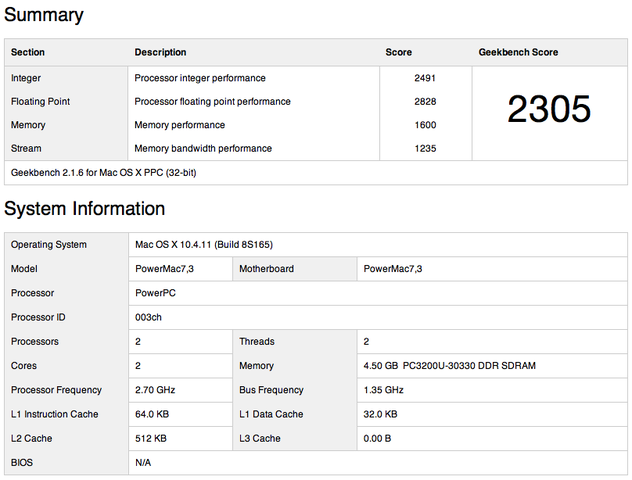Viewport: 632px width, 480px height.
Task: Select the Memory section row label
Action: point(28,125)
